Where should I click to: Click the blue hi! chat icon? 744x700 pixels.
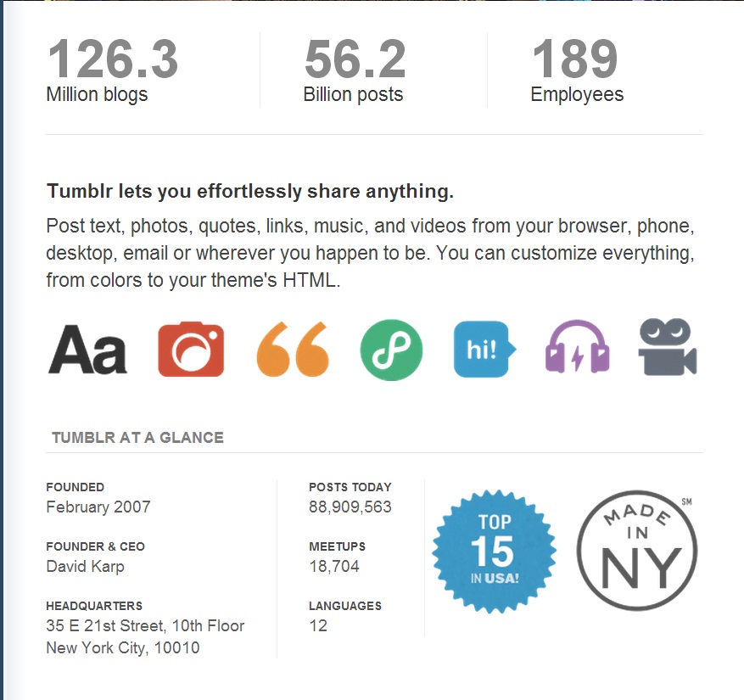[484, 350]
